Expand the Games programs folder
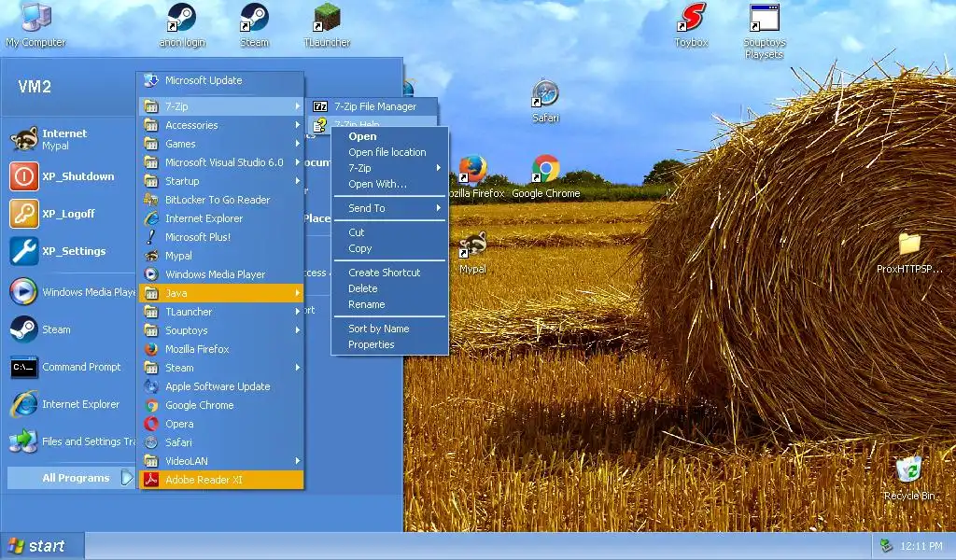The height and width of the screenshot is (560, 956). click(220, 144)
